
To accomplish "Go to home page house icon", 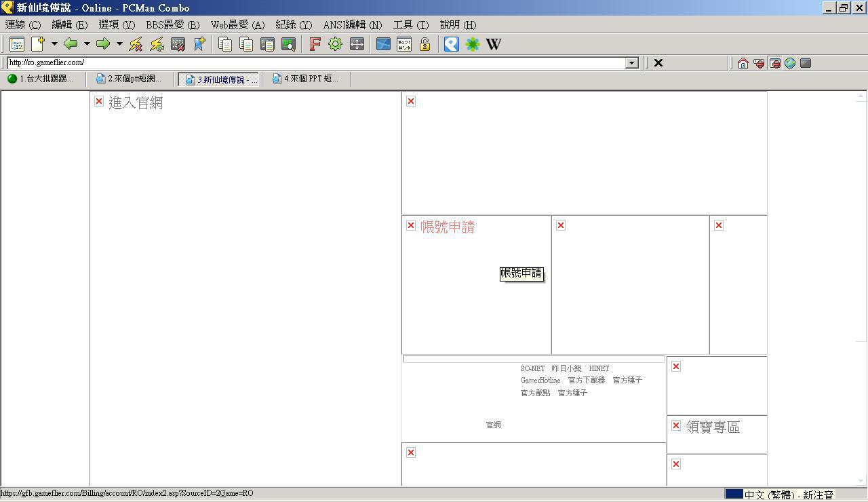I will coord(743,63).
